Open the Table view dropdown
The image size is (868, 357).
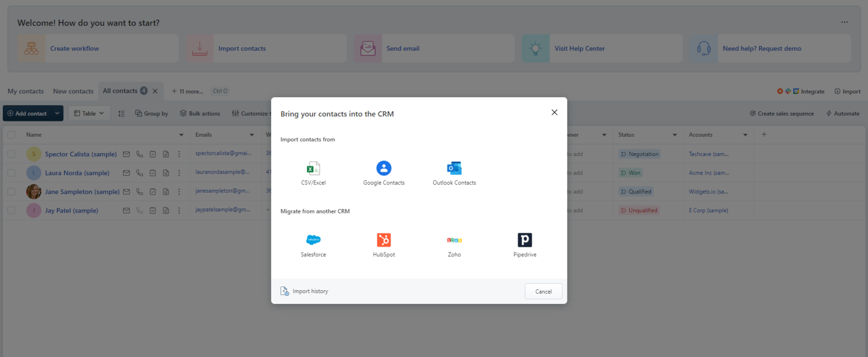click(x=89, y=113)
